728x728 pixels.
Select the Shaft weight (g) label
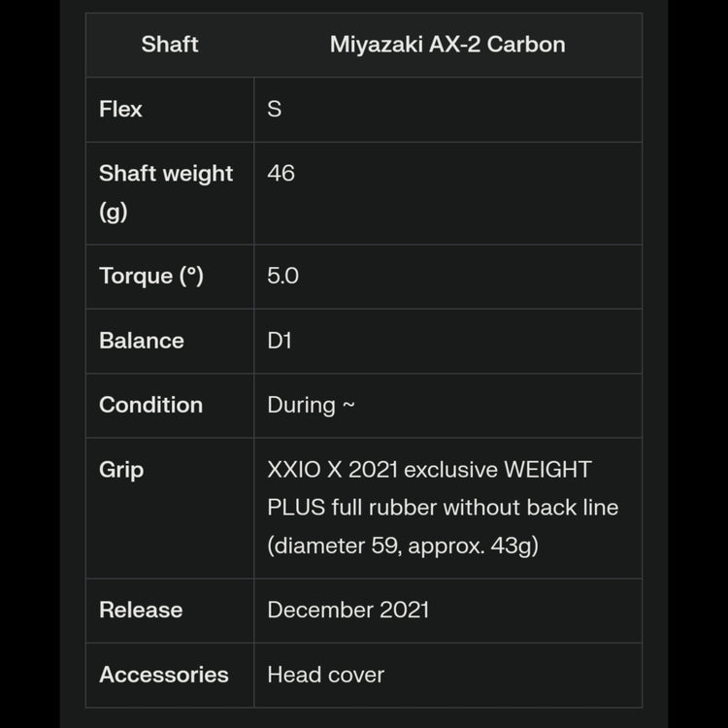[x=166, y=192]
